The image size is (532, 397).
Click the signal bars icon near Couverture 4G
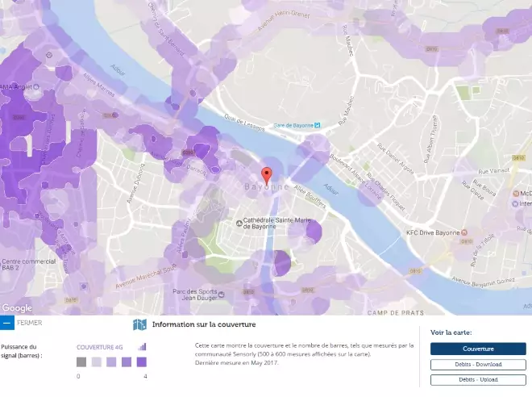[x=143, y=347]
